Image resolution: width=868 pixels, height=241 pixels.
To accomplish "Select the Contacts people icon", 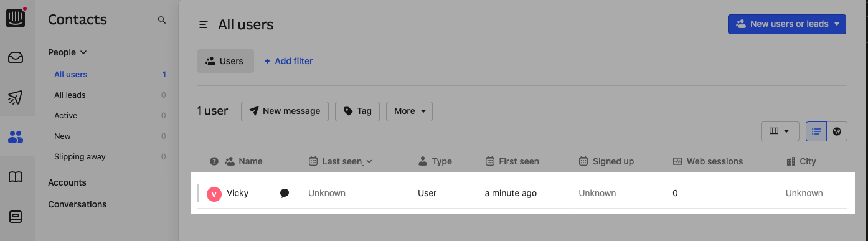I will pos(16,137).
